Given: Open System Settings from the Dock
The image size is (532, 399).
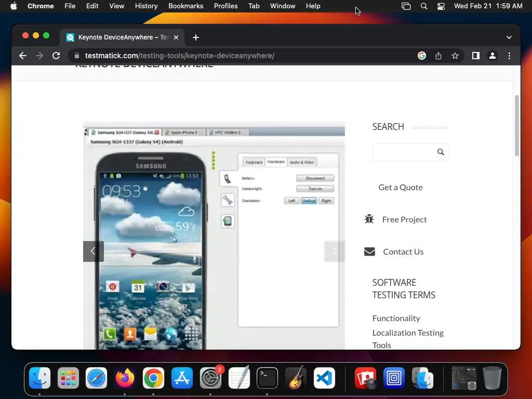Looking at the screenshot, I should (x=210, y=378).
